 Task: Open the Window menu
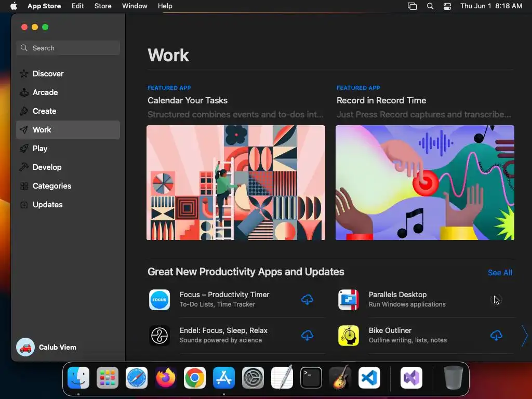[135, 6]
